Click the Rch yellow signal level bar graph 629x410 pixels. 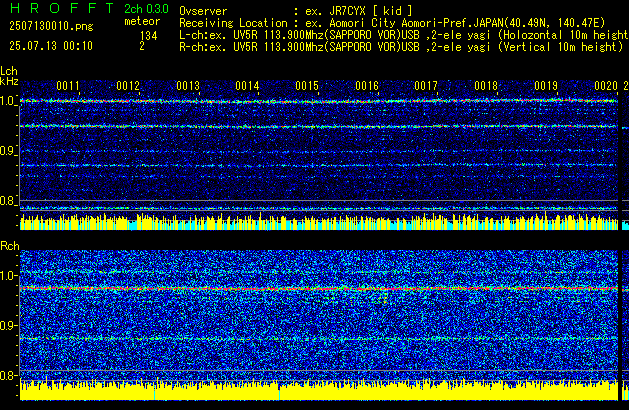pyautogui.click(x=319, y=391)
